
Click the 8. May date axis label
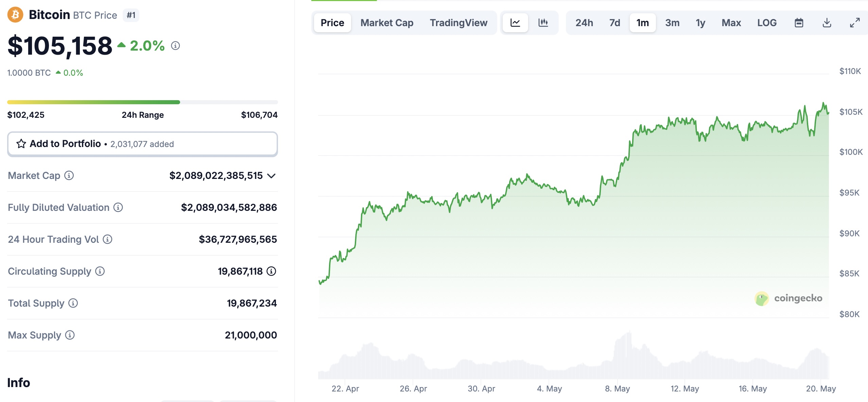617,389
